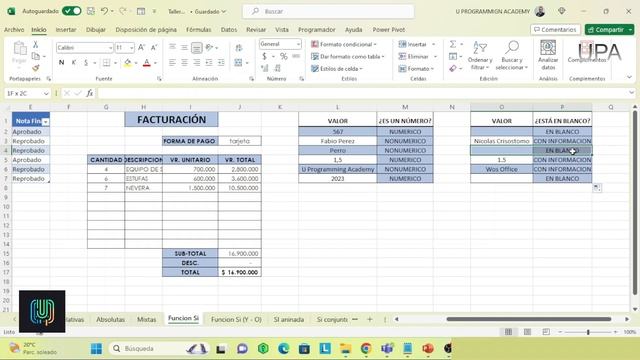Click the Font Color A icon
Image resolution: width=640 pixels, height=360 pixels.
(x=147, y=62)
